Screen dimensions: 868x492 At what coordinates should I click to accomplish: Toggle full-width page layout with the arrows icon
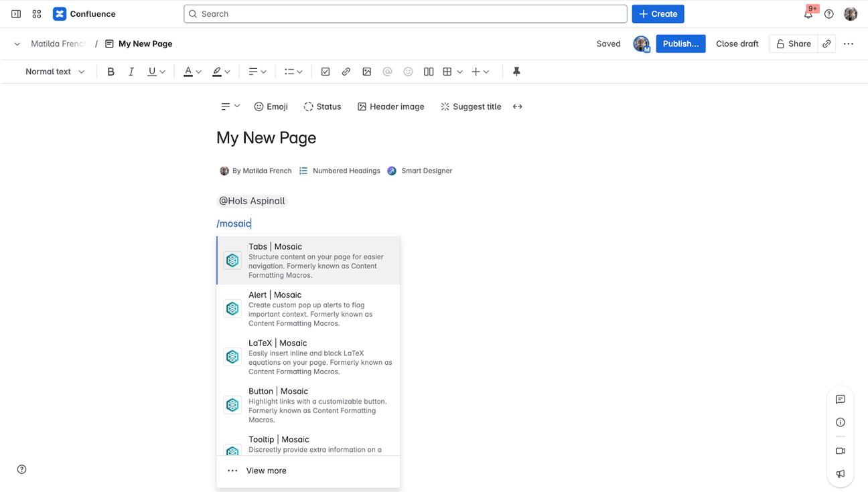coord(517,106)
